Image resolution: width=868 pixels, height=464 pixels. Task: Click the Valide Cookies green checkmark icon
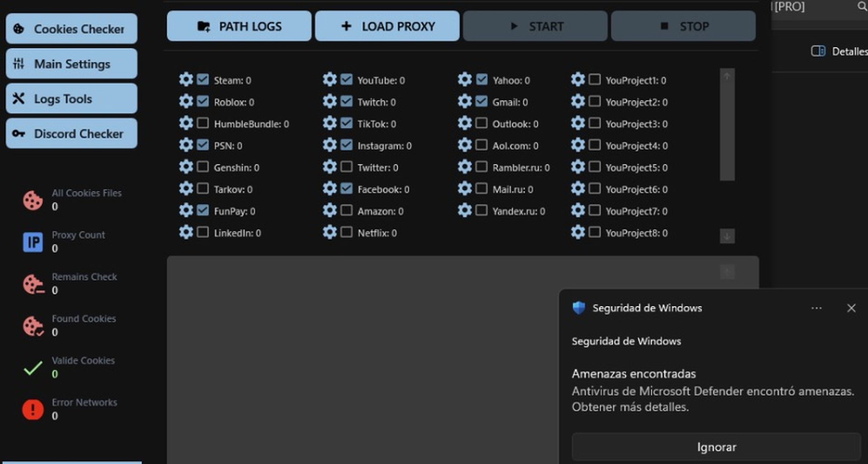click(33, 368)
